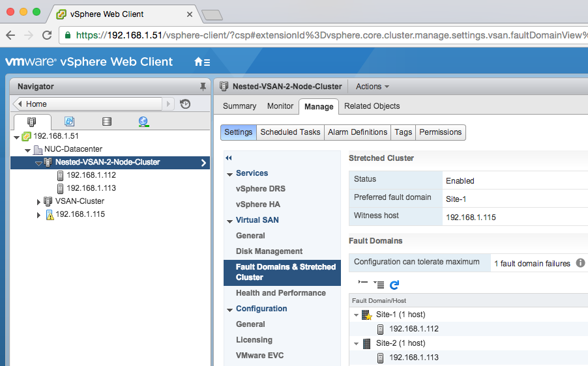Select the Settings sub-tab
The height and width of the screenshot is (366, 588).
pyautogui.click(x=239, y=132)
